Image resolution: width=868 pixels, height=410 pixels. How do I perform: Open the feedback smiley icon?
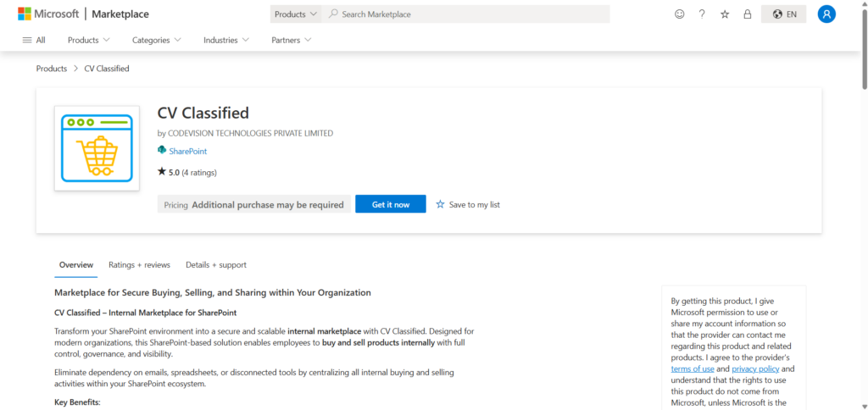click(679, 14)
